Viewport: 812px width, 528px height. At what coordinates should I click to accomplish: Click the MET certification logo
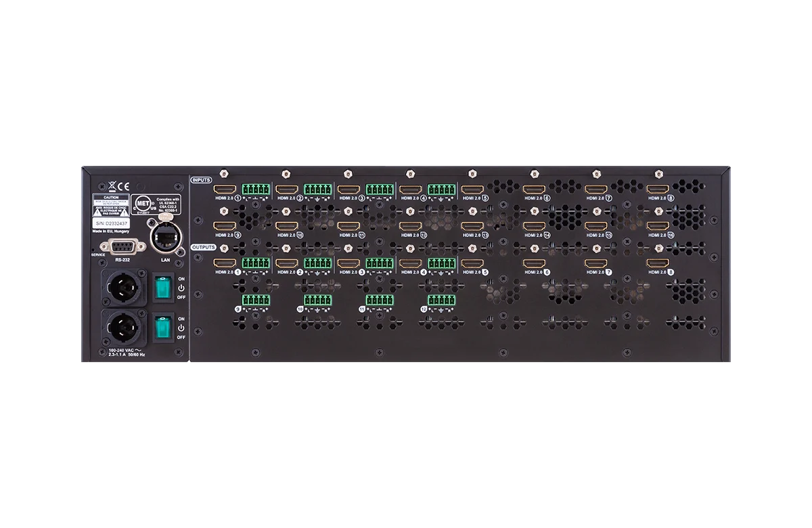coord(144,202)
